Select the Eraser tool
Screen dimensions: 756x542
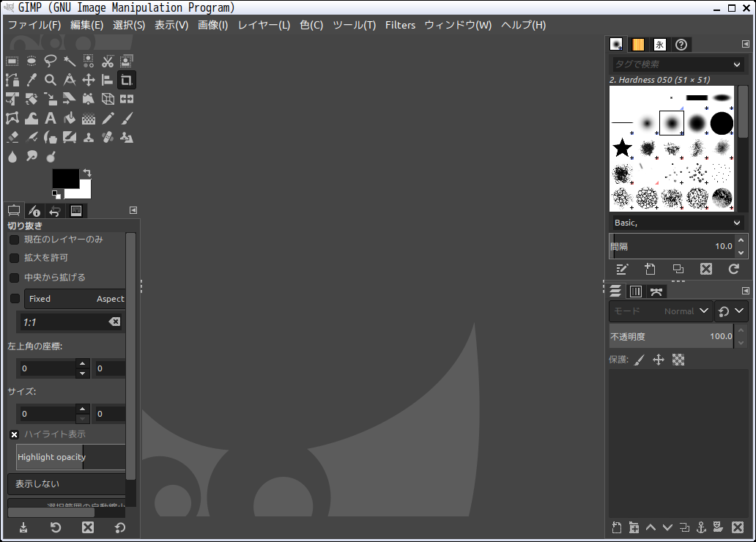coord(12,138)
